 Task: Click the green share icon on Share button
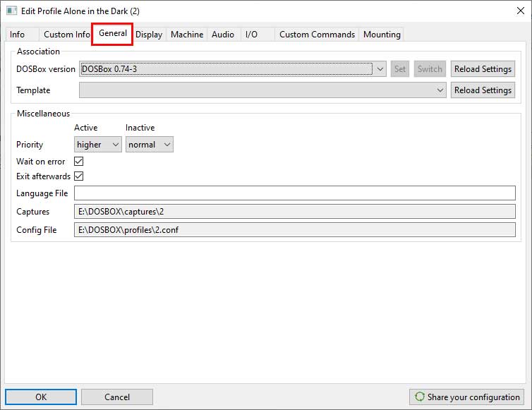pyautogui.click(x=420, y=397)
